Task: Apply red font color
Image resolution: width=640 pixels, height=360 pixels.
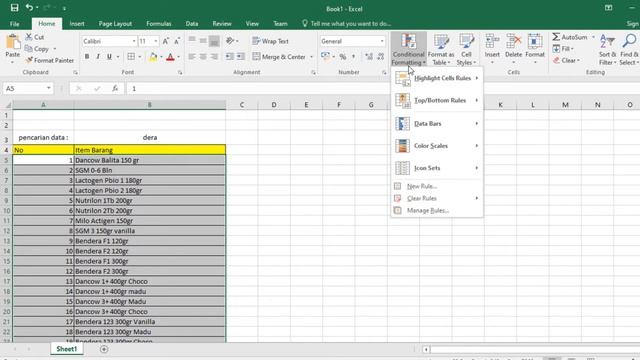Action: click(171, 57)
